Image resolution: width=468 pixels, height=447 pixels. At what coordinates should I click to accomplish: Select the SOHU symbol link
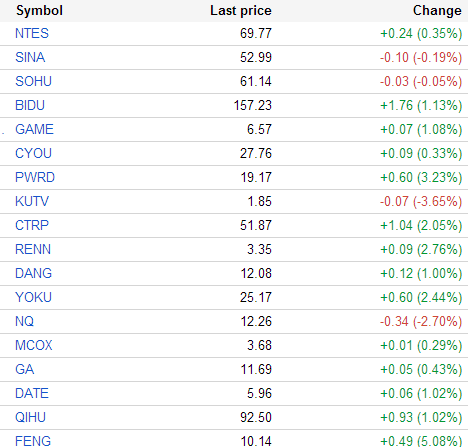coord(33,81)
